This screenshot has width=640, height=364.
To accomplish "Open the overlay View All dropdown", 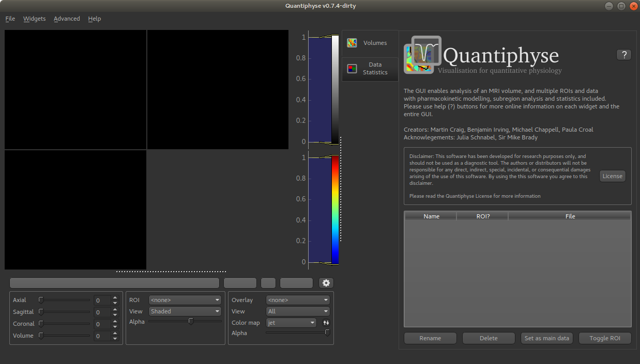I will click(x=298, y=311).
